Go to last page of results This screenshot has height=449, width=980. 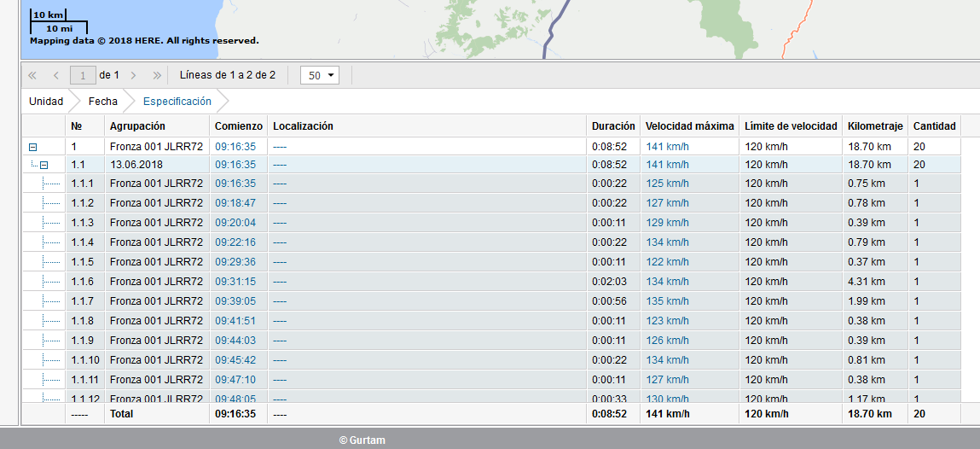(157, 75)
